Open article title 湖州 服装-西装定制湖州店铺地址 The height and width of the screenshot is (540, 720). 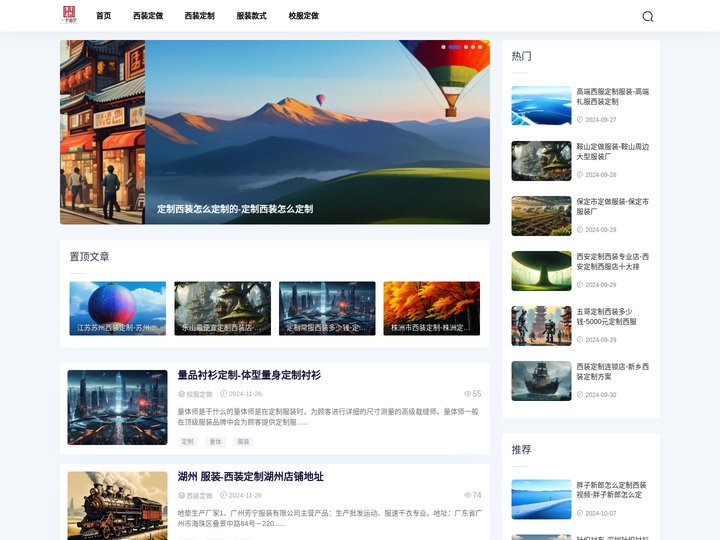tap(251, 477)
